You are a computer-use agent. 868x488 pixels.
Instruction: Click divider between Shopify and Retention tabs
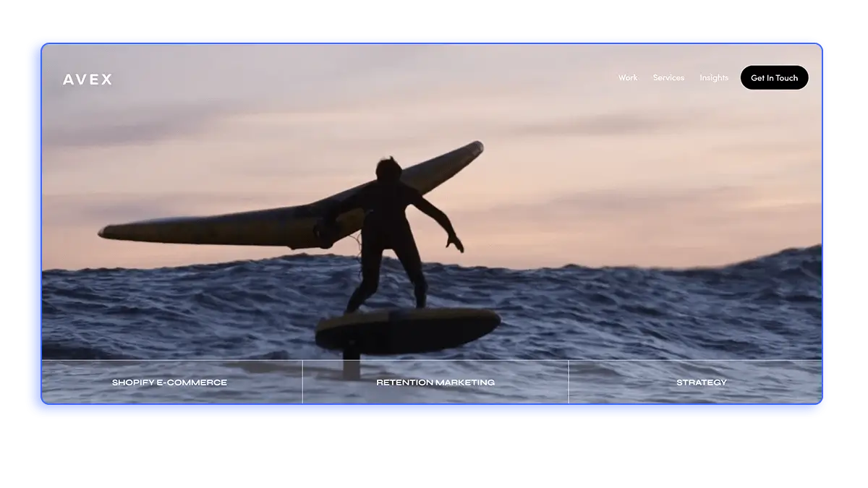pos(302,382)
